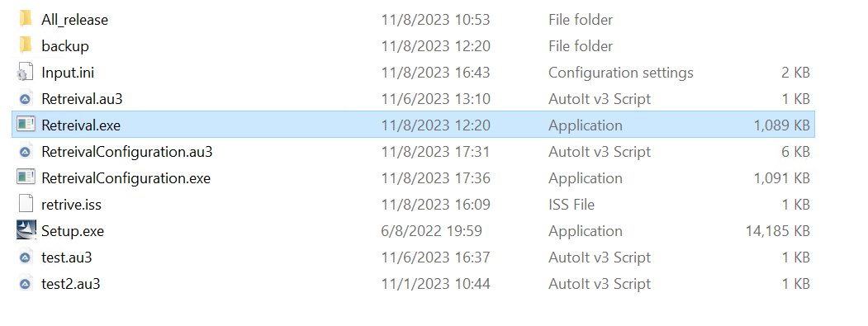
Task: Select the Retreival.exe application icon
Action: (x=26, y=125)
